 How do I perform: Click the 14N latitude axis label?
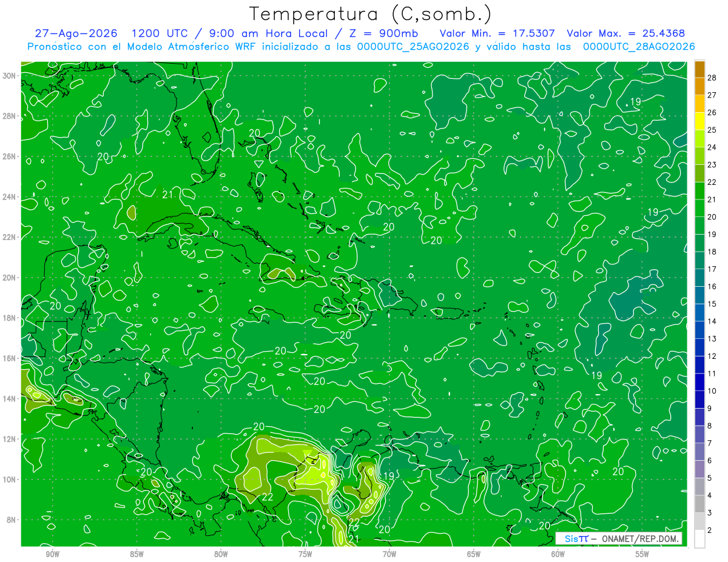point(10,398)
